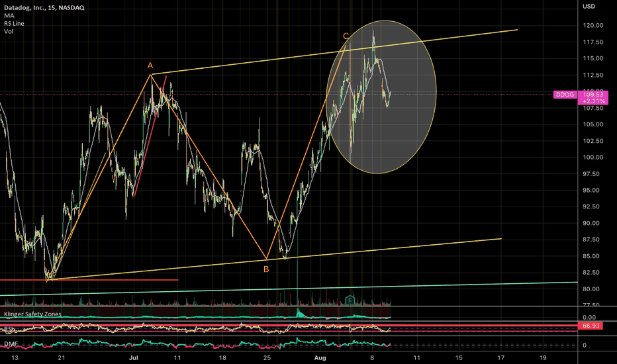Click the point C wave label
617x364 pixels.
(x=346, y=36)
